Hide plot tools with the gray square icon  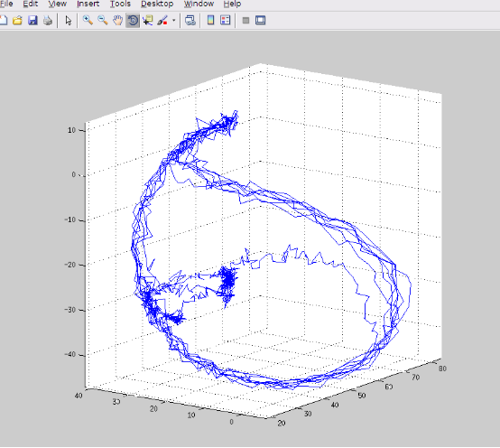pos(245,21)
